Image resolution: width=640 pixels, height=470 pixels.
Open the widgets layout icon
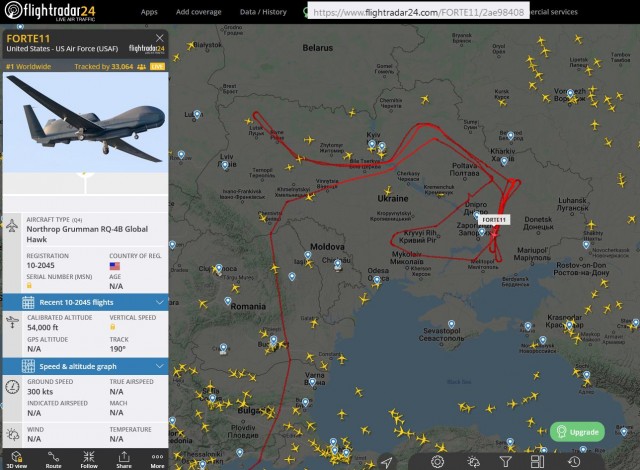[x=537, y=461]
